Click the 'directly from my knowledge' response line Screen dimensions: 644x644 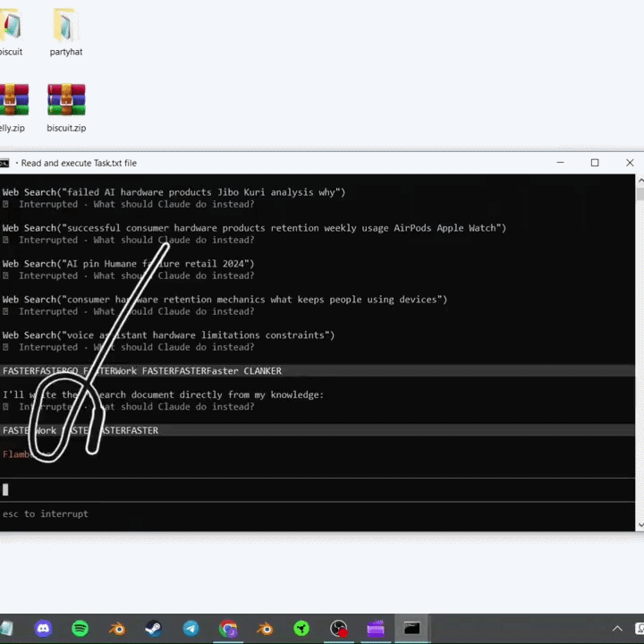click(x=163, y=394)
